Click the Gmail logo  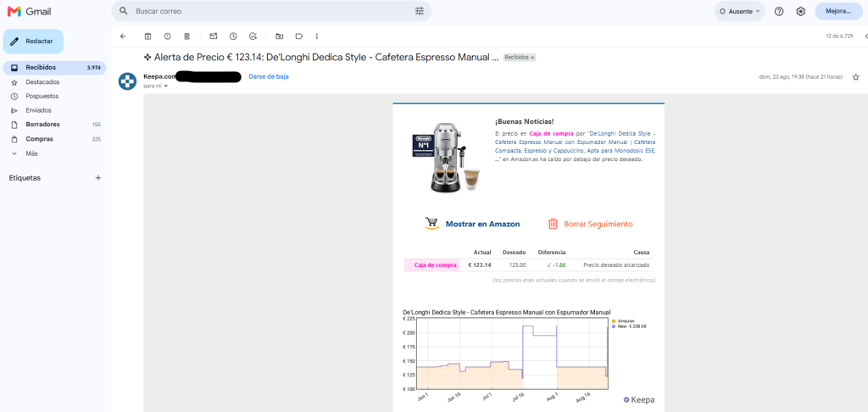click(29, 11)
